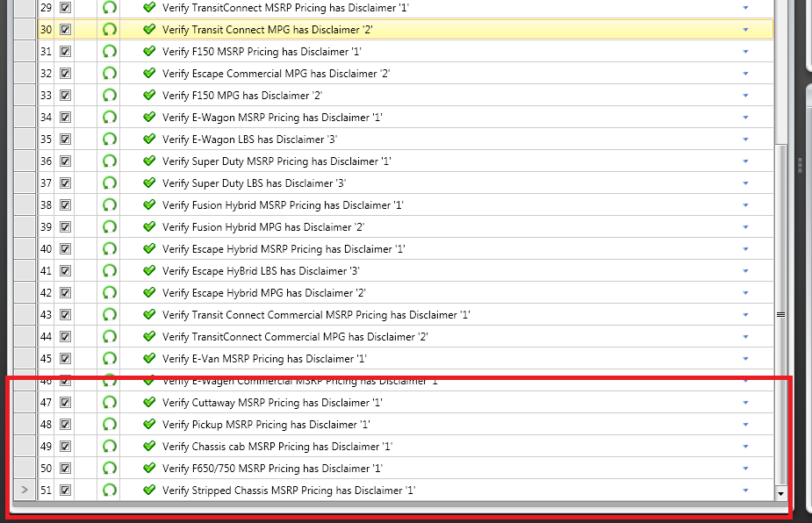Click the vertical scrollbar thumb grip

[781, 315]
